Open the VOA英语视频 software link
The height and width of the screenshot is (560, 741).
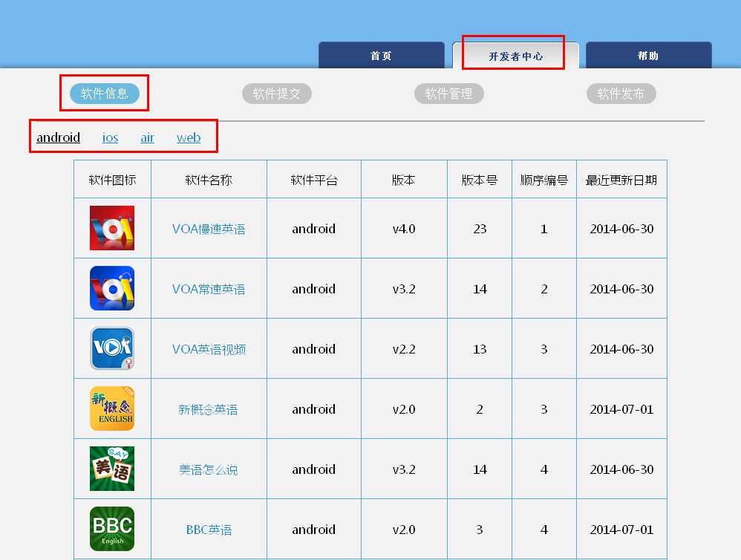pos(209,349)
